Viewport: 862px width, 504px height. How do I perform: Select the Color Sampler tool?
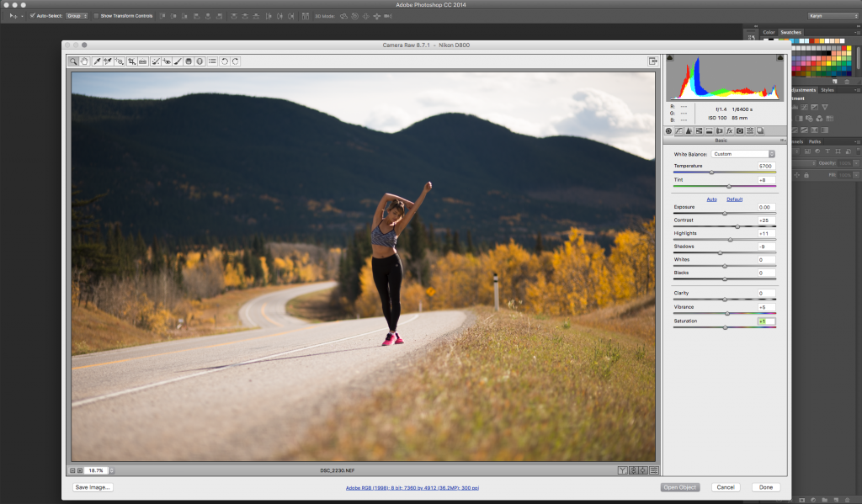(108, 61)
